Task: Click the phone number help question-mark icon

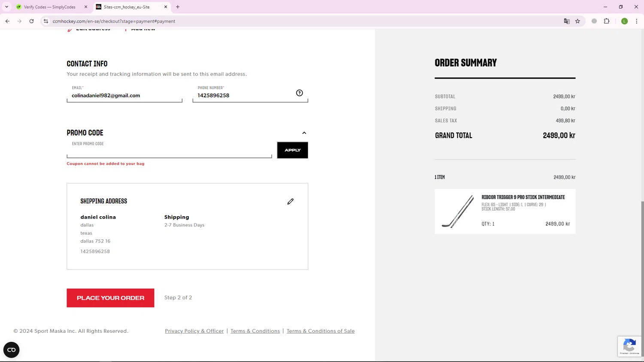Action: point(299,93)
